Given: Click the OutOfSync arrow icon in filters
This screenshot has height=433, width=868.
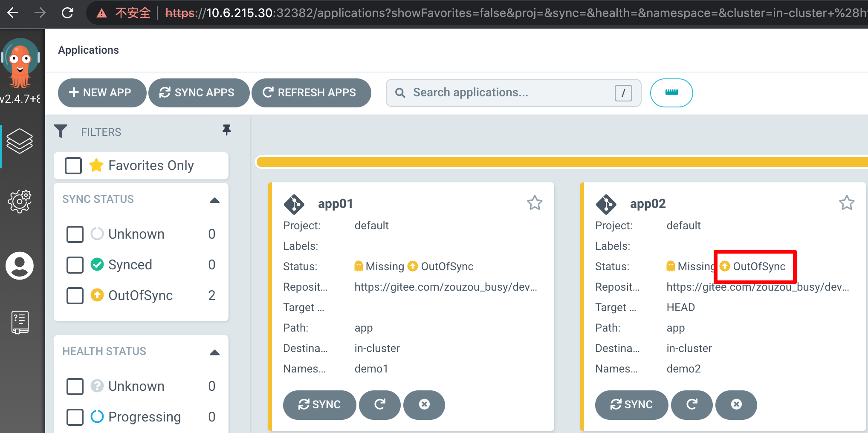Looking at the screenshot, I should point(97,295).
